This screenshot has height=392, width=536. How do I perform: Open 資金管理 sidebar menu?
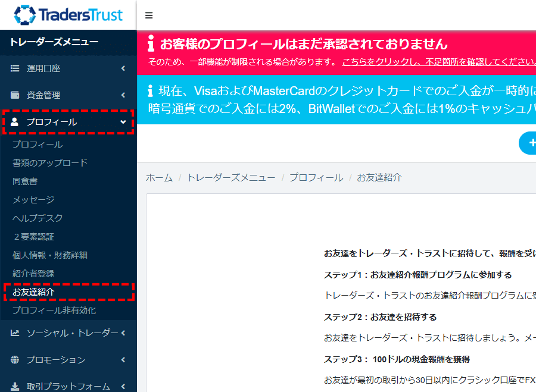coord(68,95)
